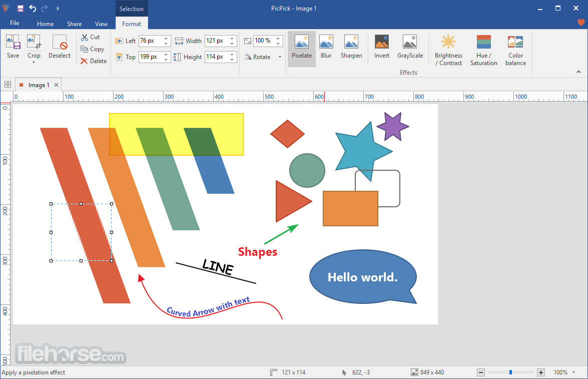Open the 100% zoom level dropdown
Viewport: 588px width, 379px height.
[574, 372]
